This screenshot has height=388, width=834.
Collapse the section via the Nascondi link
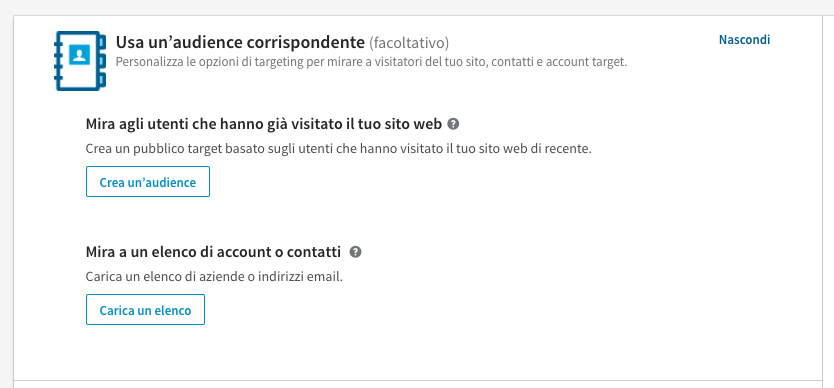(744, 40)
